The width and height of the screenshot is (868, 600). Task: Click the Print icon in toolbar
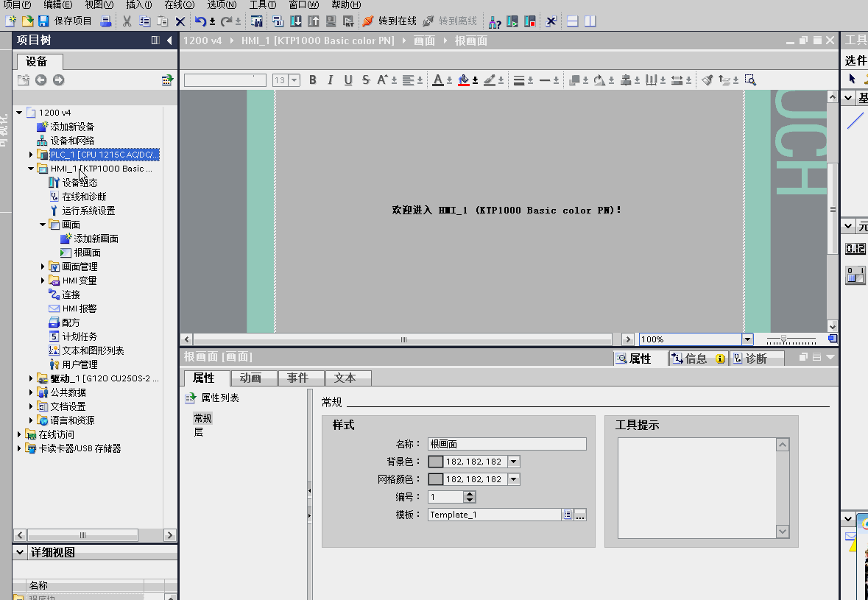[x=106, y=21]
